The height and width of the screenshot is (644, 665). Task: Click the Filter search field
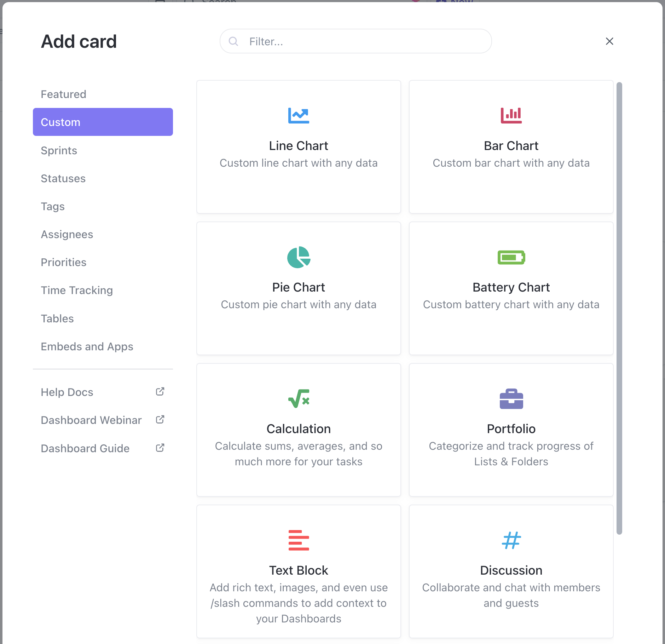coord(355,41)
